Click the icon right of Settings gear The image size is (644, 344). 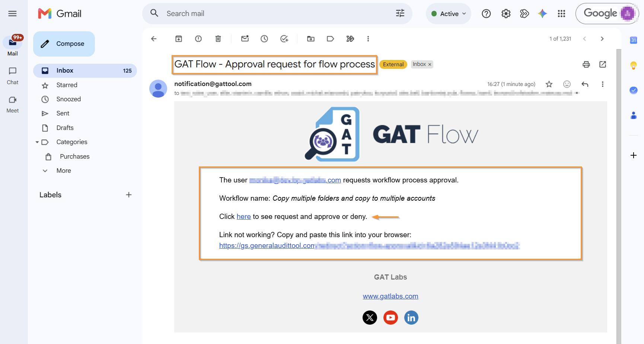point(525,14)
